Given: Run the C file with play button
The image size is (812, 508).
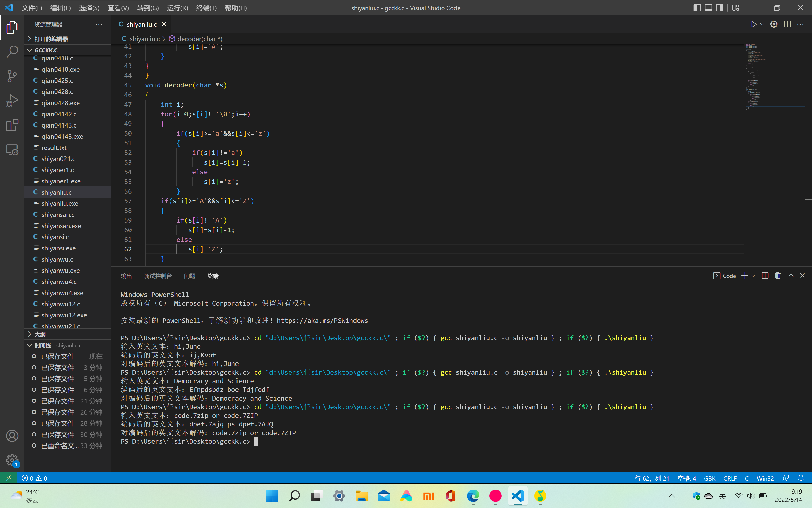Looking at the screenshot, I should tap(754, 24).
